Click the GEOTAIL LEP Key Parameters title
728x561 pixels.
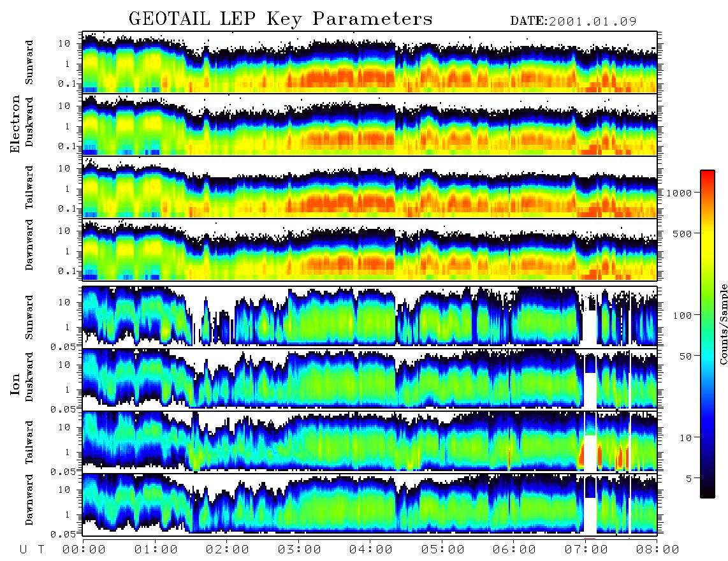tap(281, 20)
